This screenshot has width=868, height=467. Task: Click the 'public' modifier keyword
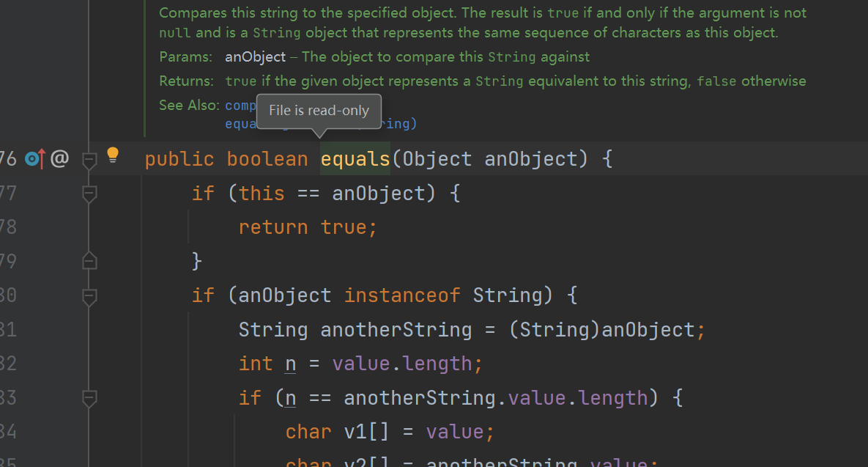click(179, 159)
